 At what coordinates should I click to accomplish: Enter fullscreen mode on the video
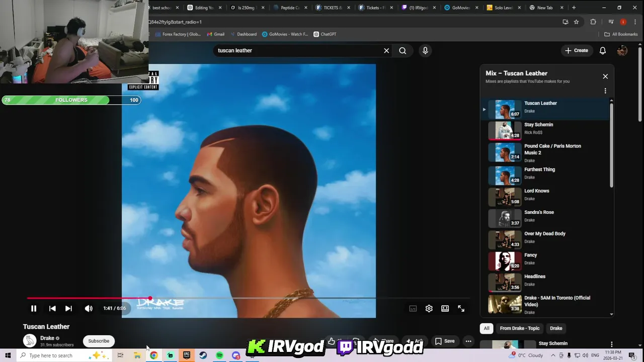461,309
